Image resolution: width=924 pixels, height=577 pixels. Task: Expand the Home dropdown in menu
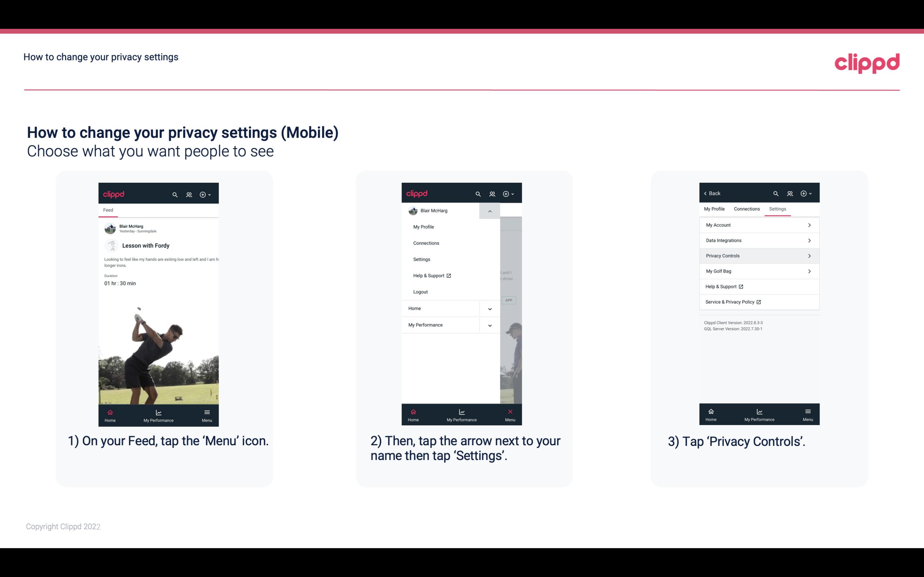pyautogui.click(x=489, y=308)
